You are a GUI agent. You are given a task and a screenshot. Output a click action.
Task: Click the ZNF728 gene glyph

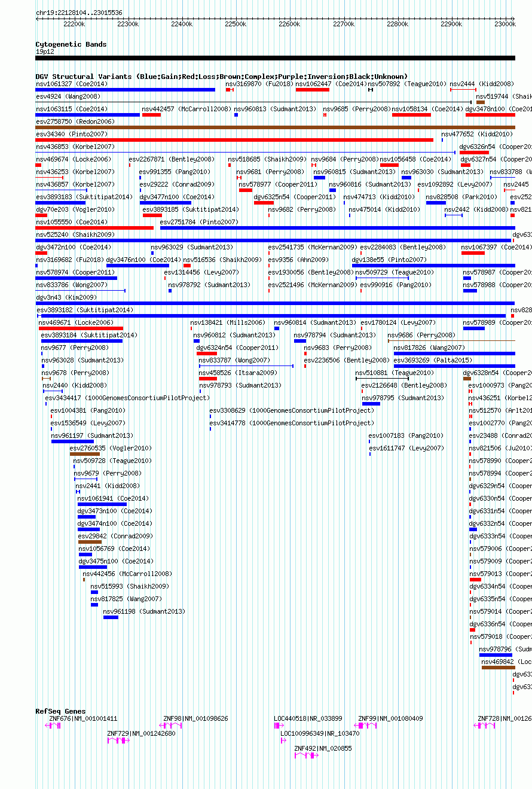pyautogui.click(x=485, y=725)
